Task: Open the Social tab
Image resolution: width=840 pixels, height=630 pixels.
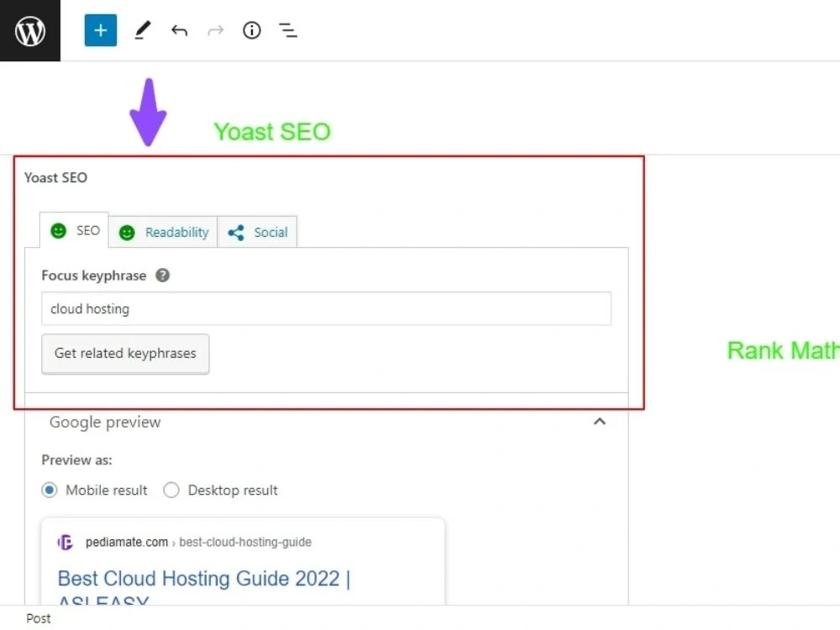Action: [x=257, y=232]
